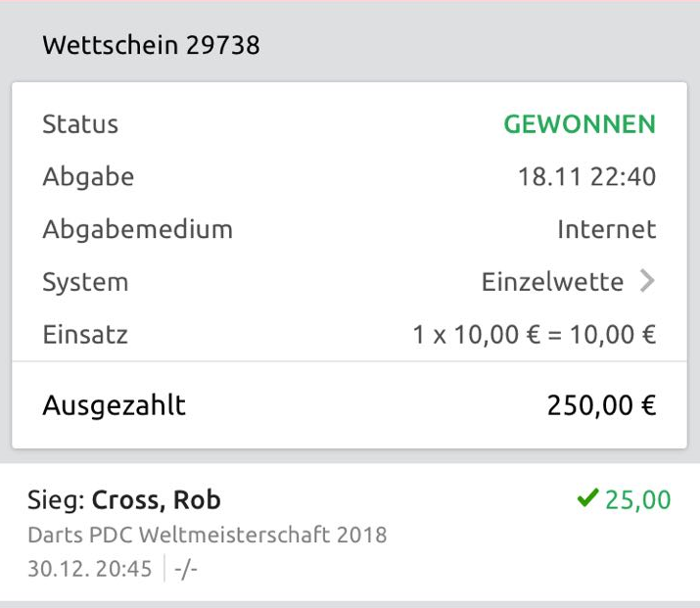This screenshot has width=700, height=608.
Task: Click the Abgabemedium label
Action: click(x=137, y=230)
